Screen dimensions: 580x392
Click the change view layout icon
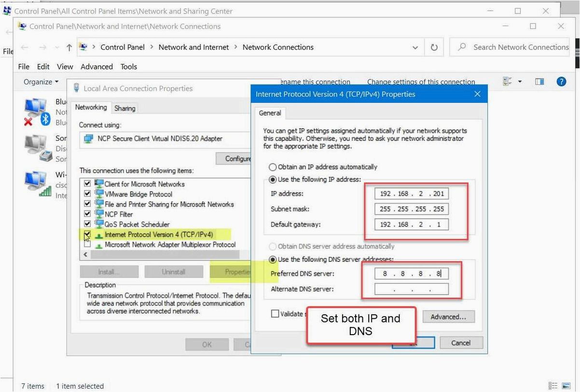click(x=507, y=82)
